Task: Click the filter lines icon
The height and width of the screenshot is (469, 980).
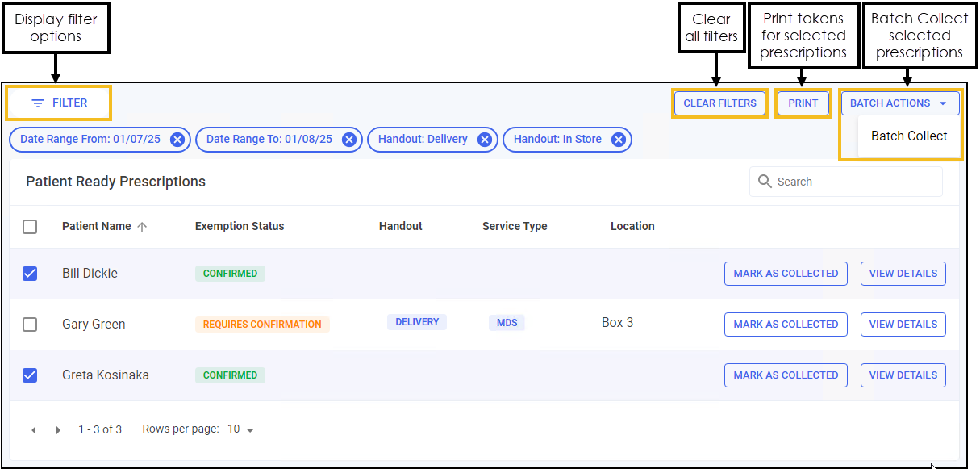Action: tap(38, 103)
